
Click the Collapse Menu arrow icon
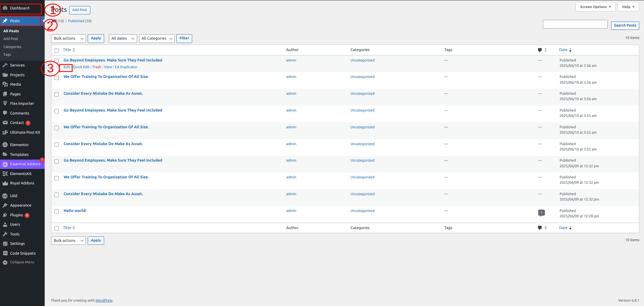(5, 262)
